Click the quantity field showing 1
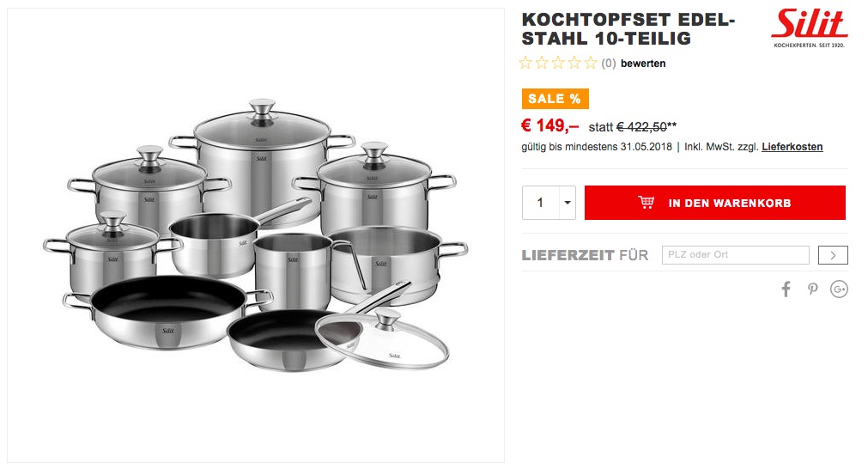This screenshot has width=868, height=469. pos(541,203)
